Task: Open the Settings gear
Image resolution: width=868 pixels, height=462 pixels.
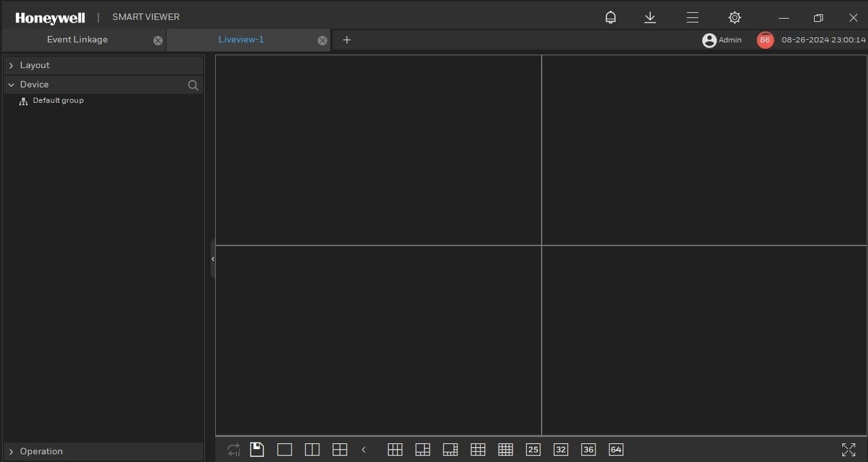Action: point(734,17)
